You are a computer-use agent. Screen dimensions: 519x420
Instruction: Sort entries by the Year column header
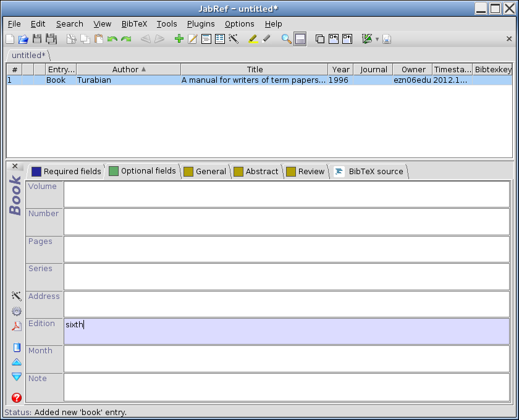pyautogui.click(x=340, y=70)
